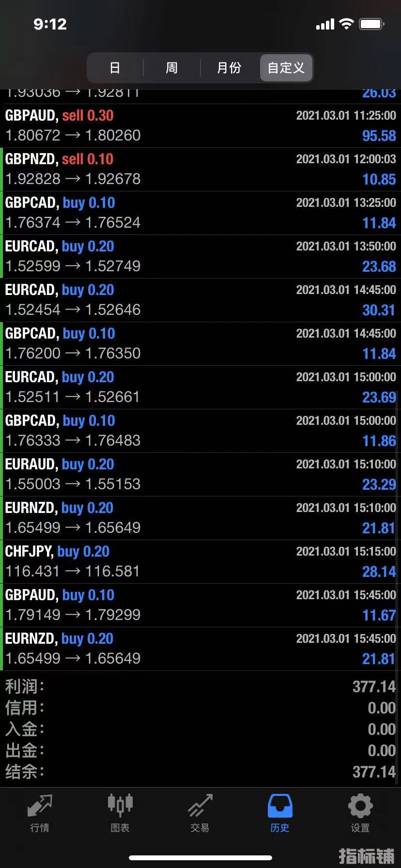Tap the GBPNZD sell 0.10 entry
The width and height of the screenshot is (401, 868).
pyautogui.click(x=200, y=169)
